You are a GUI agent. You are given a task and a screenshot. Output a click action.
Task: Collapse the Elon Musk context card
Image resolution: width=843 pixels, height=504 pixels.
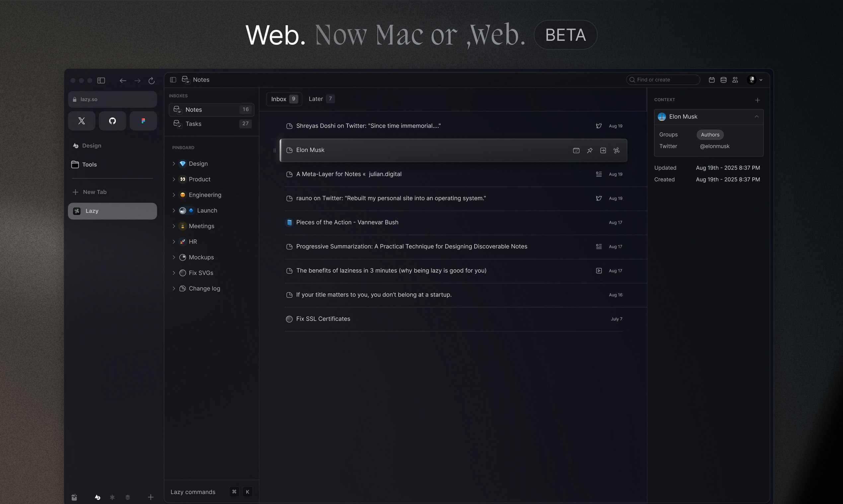pos(756,116)
